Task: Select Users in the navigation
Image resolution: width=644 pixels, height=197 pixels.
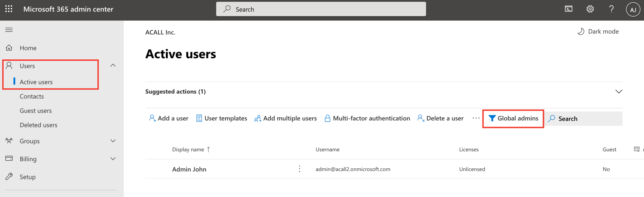Action: pyautogui.click(x=27, y=66)
